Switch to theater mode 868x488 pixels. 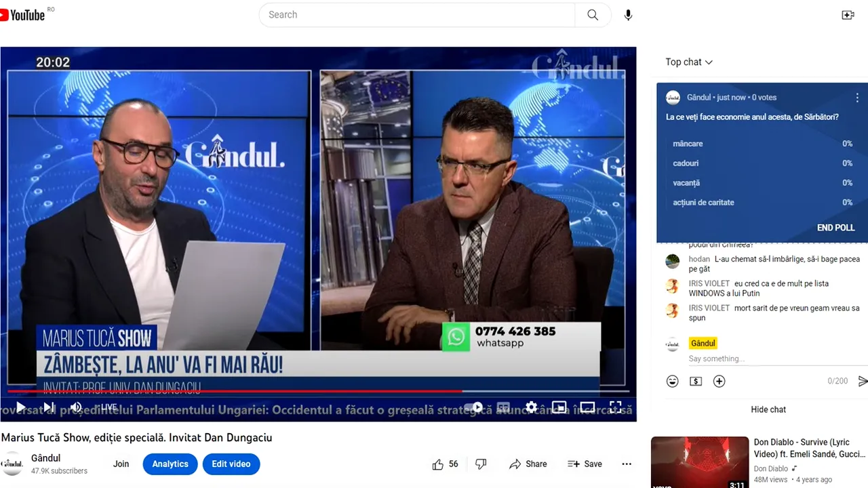[x=587, y=407]
